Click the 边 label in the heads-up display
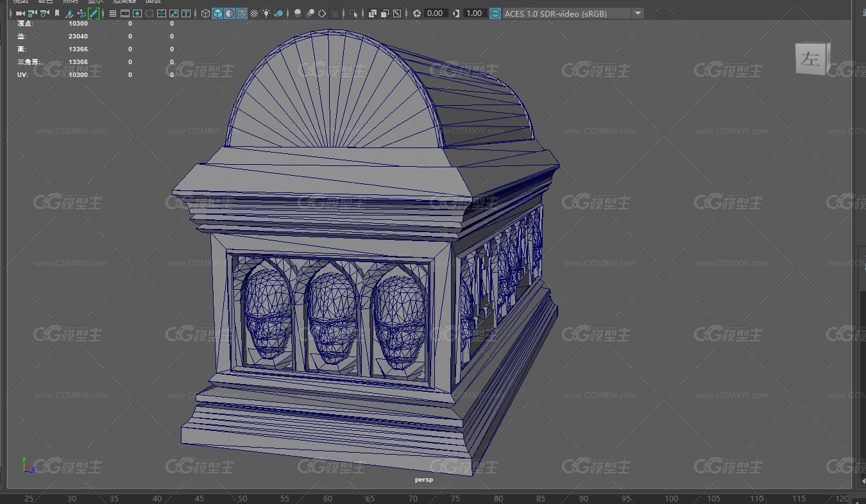 pos(21,36)
